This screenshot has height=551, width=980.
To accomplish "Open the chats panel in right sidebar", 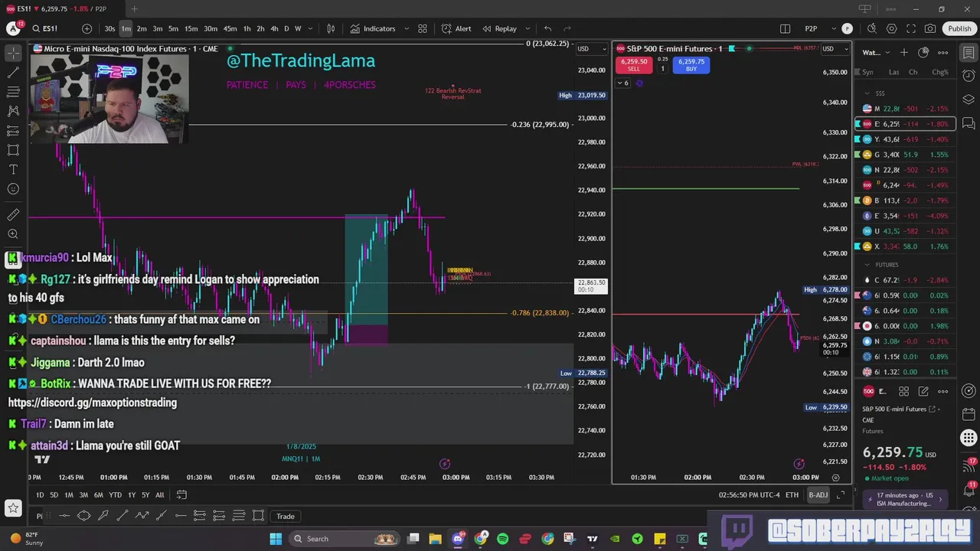I will click(969, 123).
